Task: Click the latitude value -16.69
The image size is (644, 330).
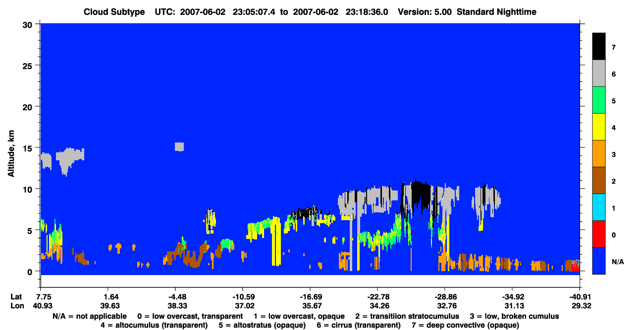Action: [x=310, y=297]
